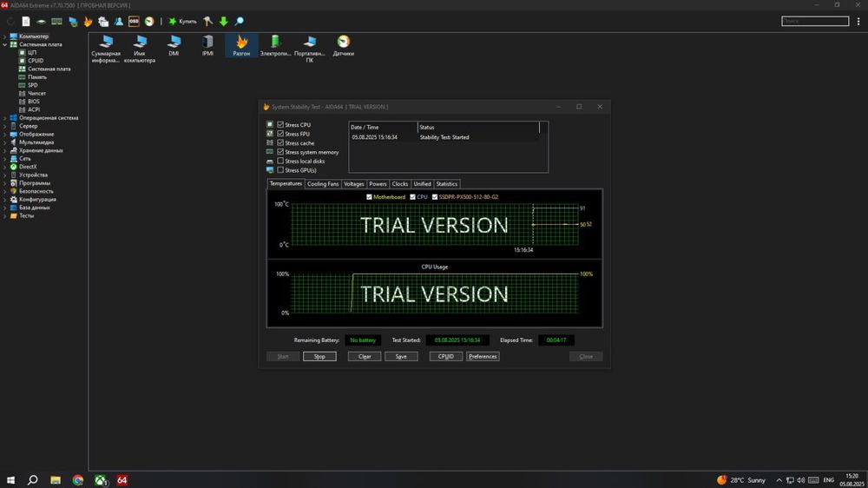Open the Statistics tab
868x488 pixels.
446,184
